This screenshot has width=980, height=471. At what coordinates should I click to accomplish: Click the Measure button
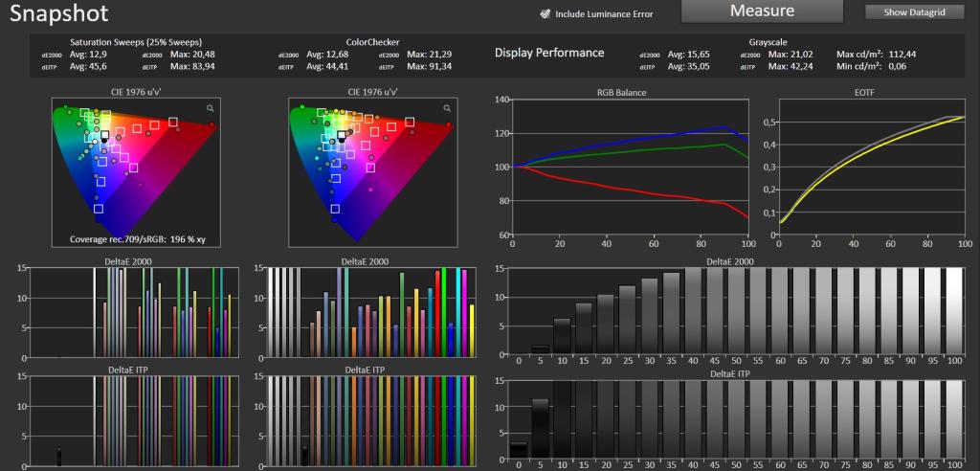762,11
